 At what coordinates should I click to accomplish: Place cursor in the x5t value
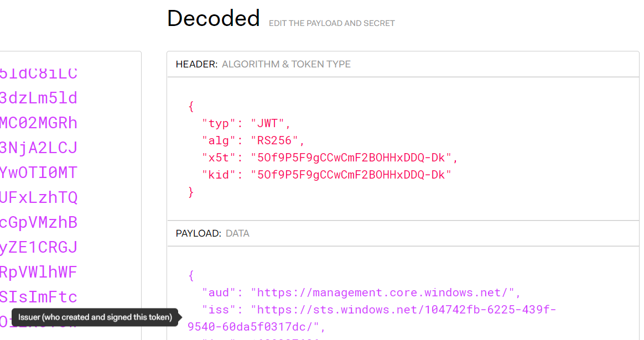pyautogui.click(x=351, y=158)
